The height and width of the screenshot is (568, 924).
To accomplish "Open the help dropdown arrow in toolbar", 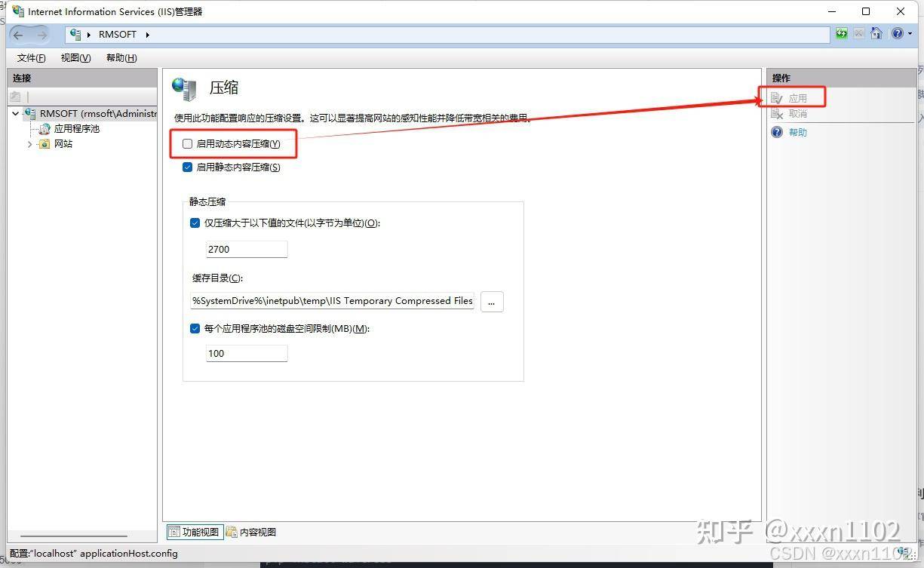I will coord(910,34).
